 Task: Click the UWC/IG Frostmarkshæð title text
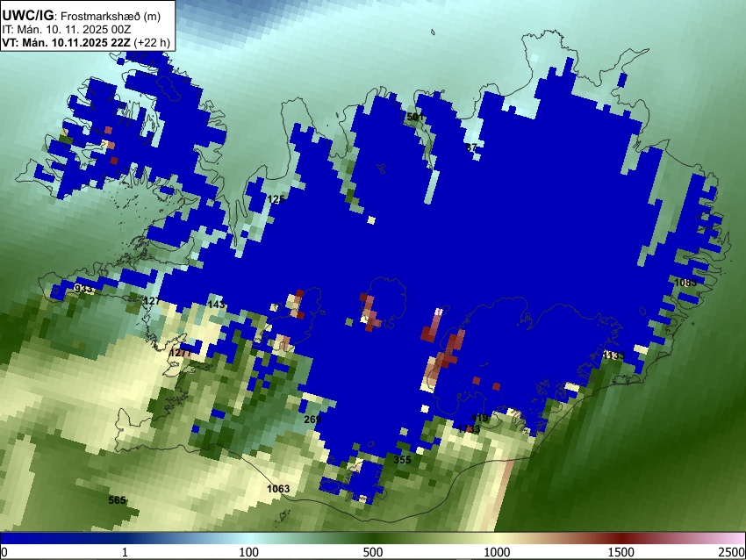(82, 16)
